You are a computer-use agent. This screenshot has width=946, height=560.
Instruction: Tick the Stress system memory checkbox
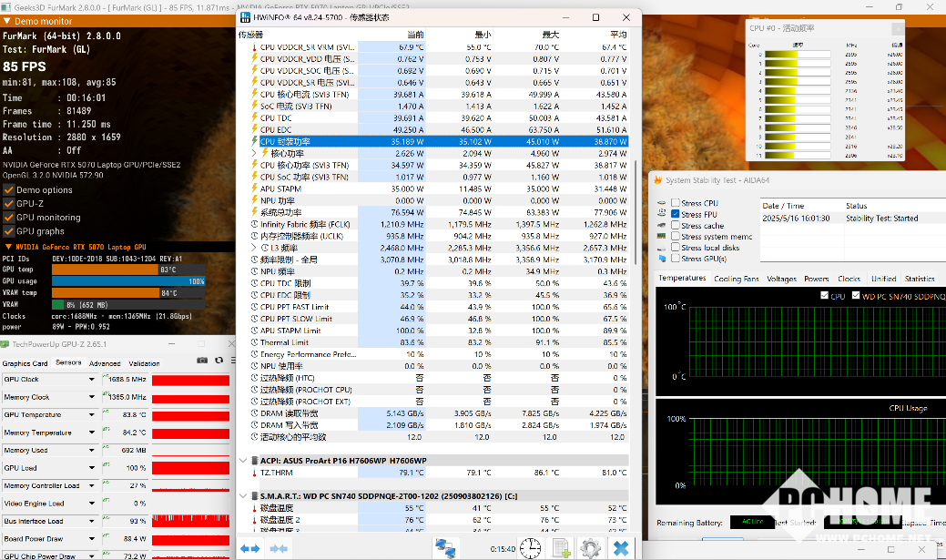[x=676, y=236]
